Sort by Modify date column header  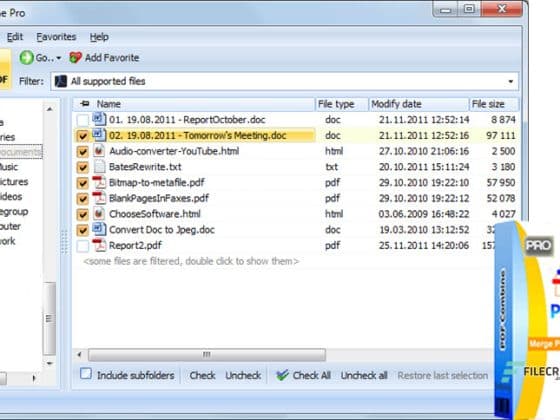(419, 104)
